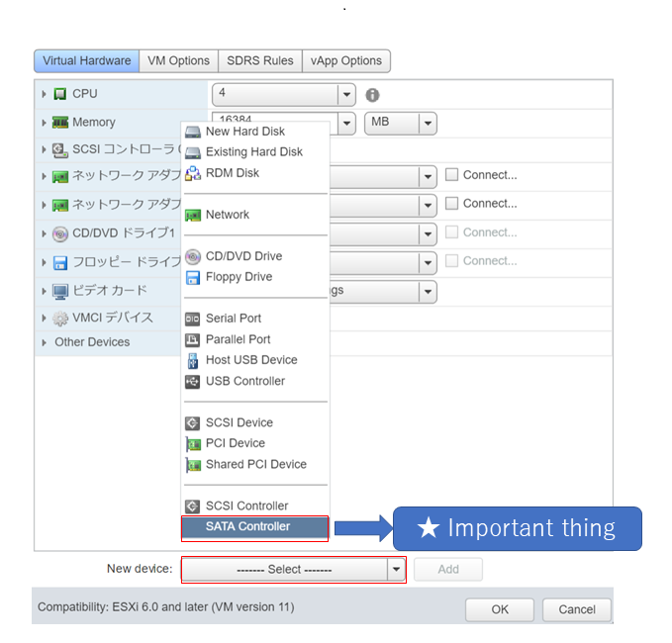Screen dimensions: 672x643
Task: Toggle Connect checkbox for second network adapter
Action: [451, 204]
